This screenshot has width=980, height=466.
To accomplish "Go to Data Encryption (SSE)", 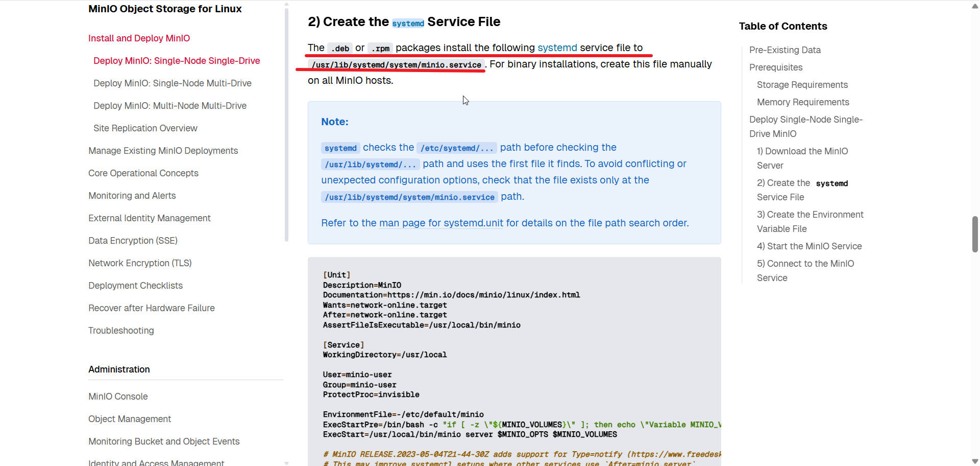I will pos(133,241).
